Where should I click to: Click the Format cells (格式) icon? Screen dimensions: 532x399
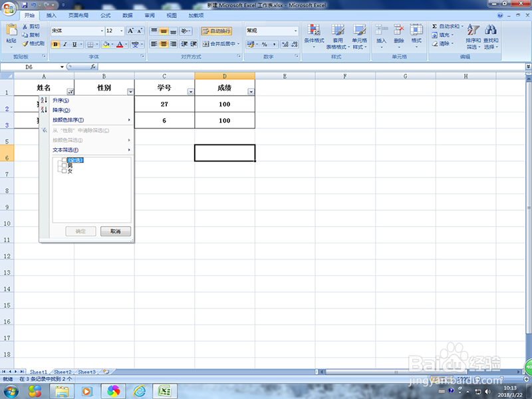click(416, 30)
